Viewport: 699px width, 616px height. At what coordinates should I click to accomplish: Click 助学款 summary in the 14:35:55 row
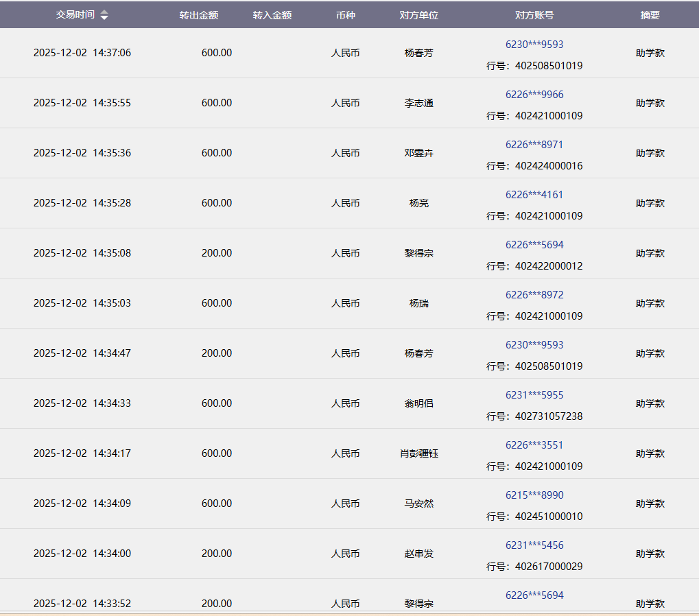click(650, 103)
